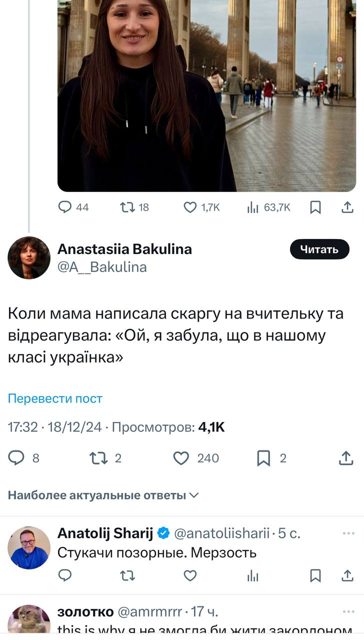Open more options for Anatolij Sharij's reply
Image resolution: width=364 pixels, height=640 pixels.
click(x=348, y=533)
